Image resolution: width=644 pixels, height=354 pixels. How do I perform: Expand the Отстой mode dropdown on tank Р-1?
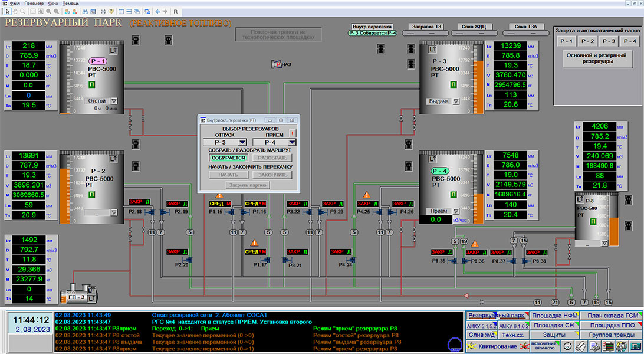(x=114, y=101)
